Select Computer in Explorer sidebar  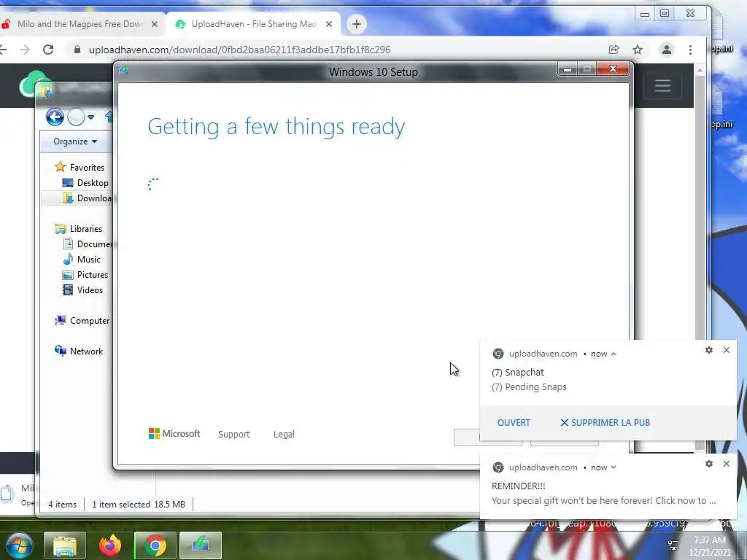(82, 321)
